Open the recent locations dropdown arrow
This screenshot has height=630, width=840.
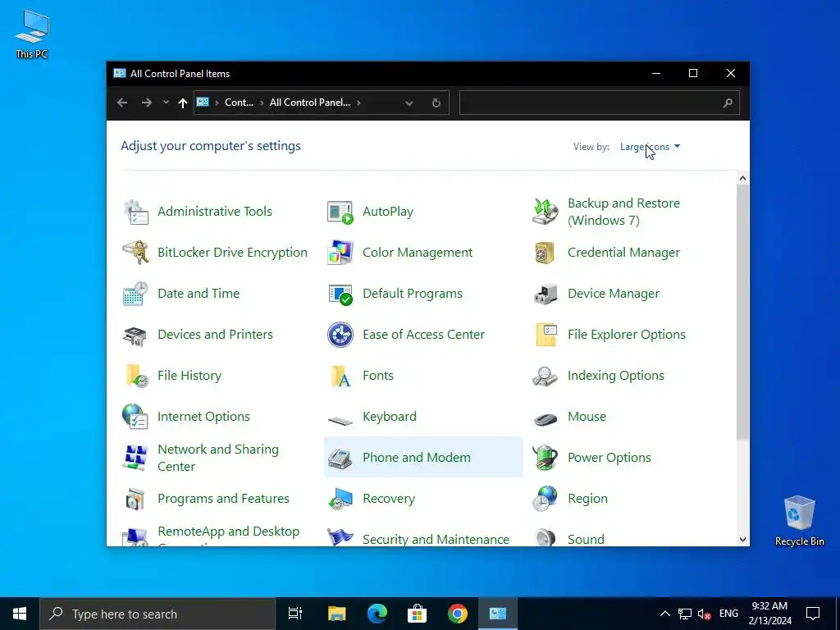pos(166,103)
